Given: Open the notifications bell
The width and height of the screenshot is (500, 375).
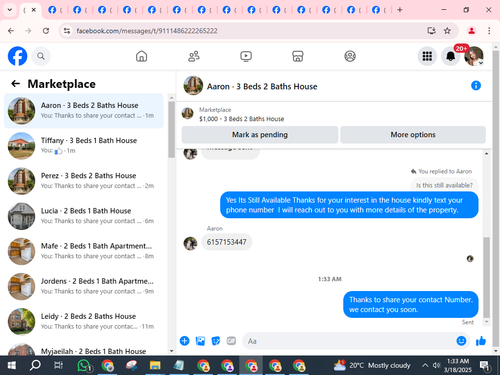Looking at the screenshot, I should click(x=451, y=56).
